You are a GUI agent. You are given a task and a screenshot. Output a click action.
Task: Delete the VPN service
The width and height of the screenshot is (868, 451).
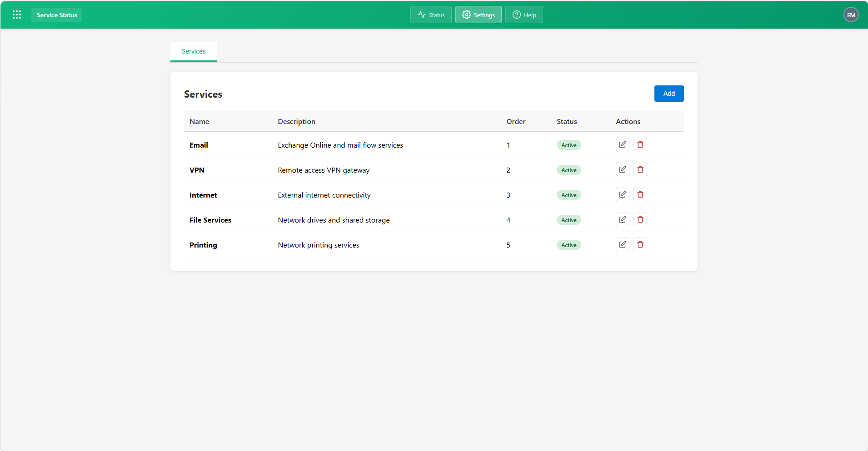click(x=640, y=169)
